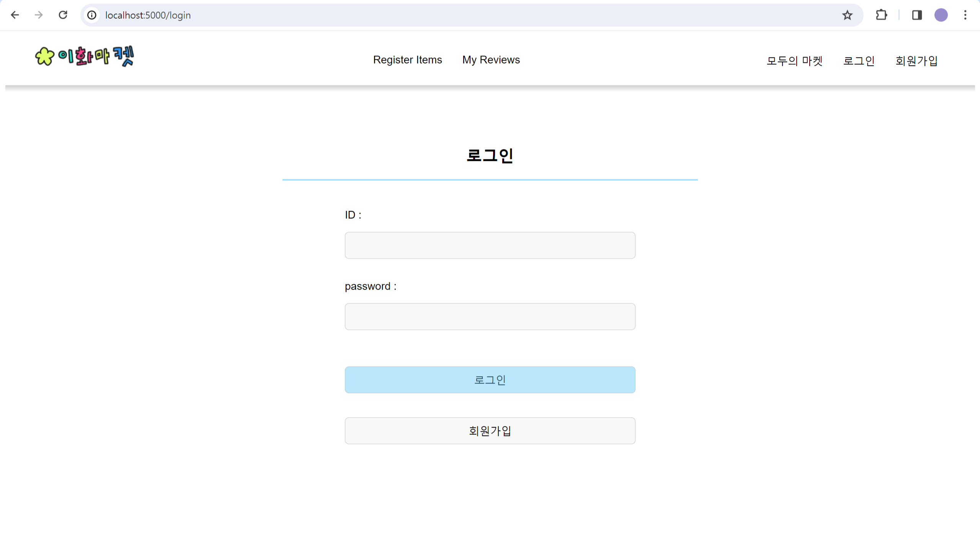980x557 pixels.
Task: Focus the ID input field
Action: click(490, 245)
